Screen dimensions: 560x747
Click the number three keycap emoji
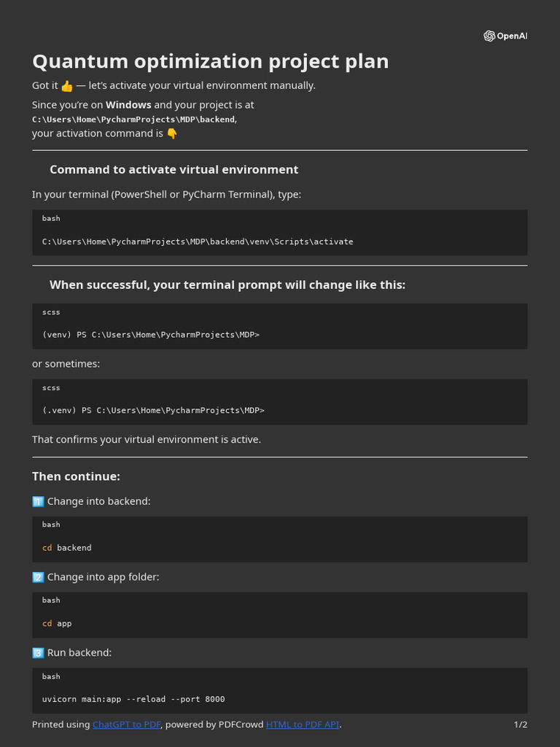pos(38,653)
